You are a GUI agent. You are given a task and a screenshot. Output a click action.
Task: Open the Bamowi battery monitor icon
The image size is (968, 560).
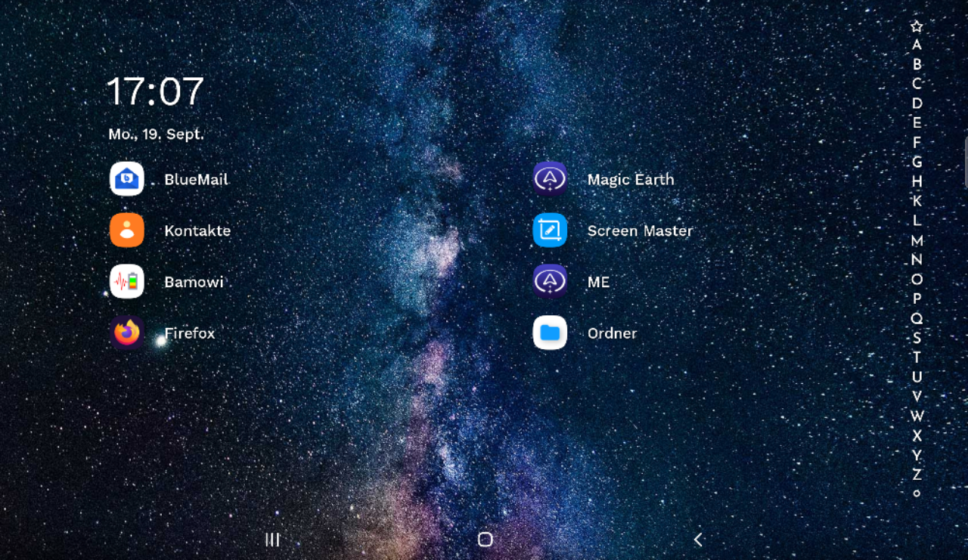(x=127, y=282)
